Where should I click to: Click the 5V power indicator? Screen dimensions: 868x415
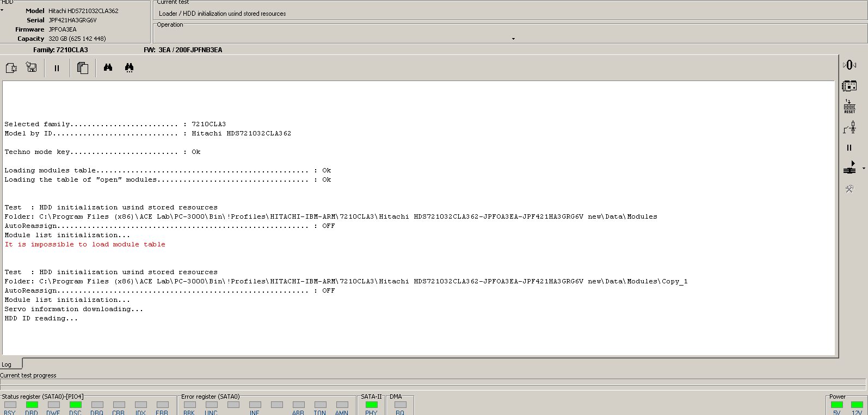click(x=836, y=405)
